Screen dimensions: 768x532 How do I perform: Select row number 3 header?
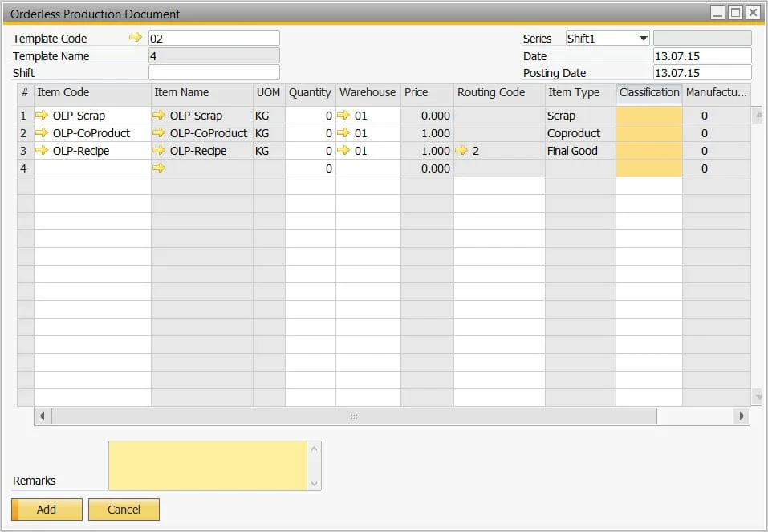pos(26,150)
